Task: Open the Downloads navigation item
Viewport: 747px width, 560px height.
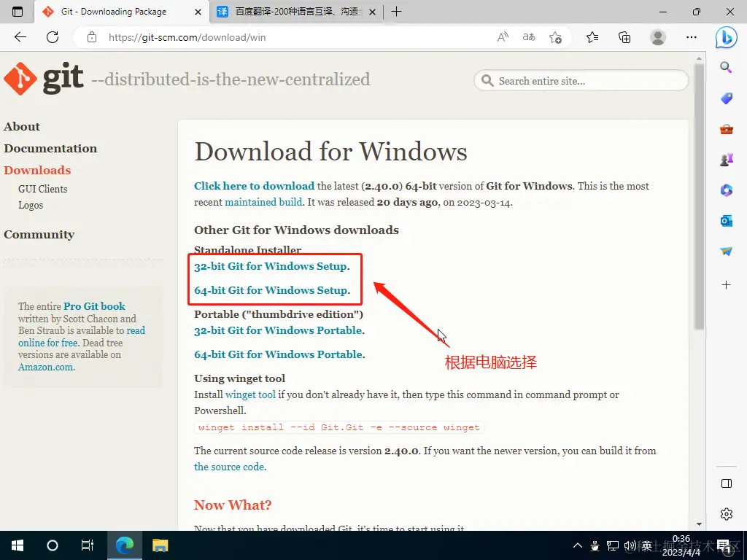Action: (x=37, y=171)
